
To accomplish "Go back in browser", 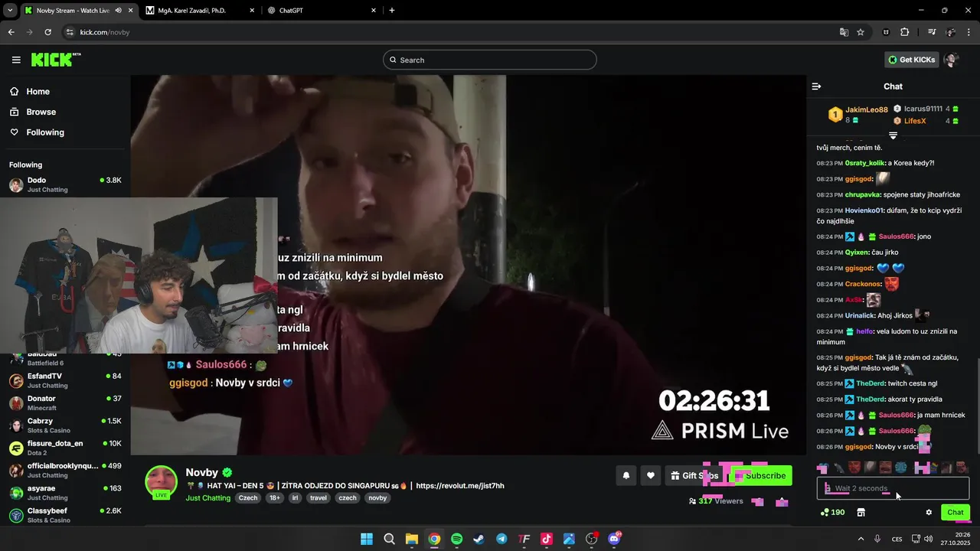I will click(x=11, y=32).
